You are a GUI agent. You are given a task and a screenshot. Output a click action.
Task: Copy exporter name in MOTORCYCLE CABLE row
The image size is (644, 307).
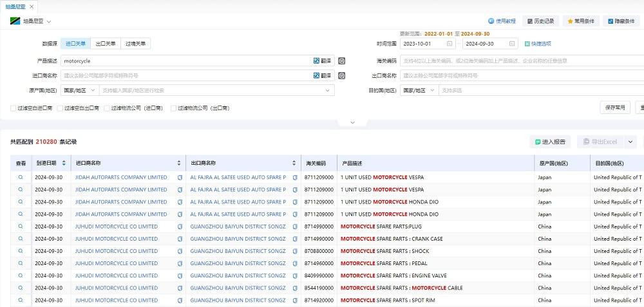pyautogui.click(x=295, y=288)
